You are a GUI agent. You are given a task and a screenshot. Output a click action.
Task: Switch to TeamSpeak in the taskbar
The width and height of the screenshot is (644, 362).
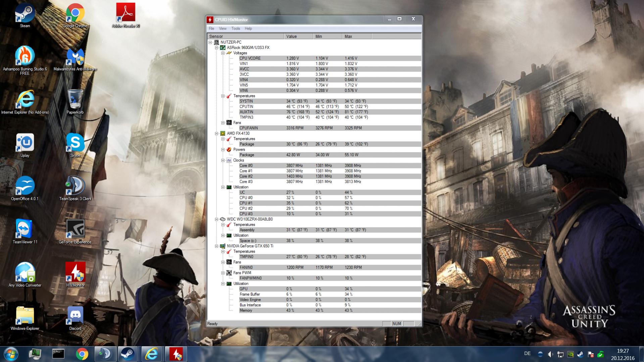click(105, 354)
